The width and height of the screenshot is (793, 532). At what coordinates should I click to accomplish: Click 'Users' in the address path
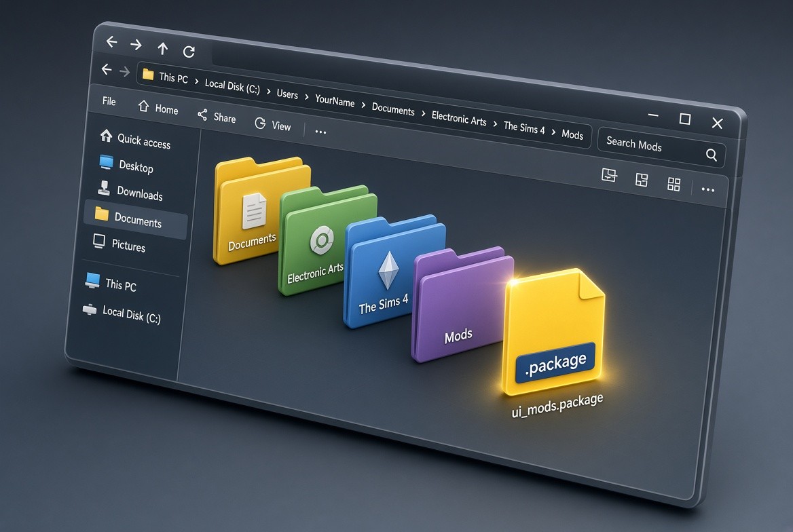(287, 94)
